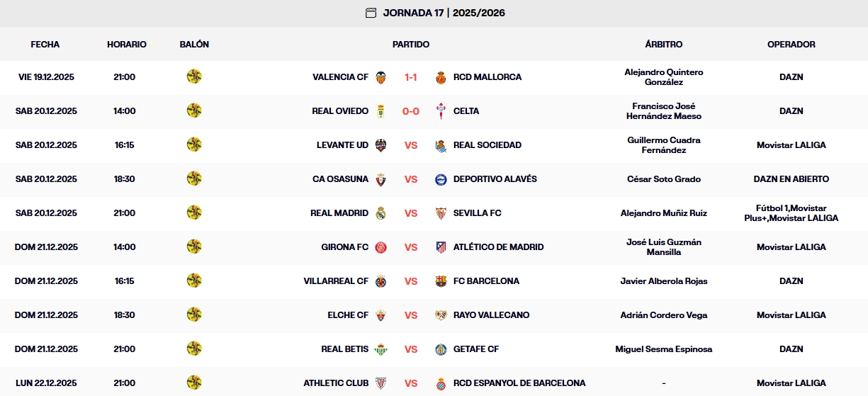
Task: Click the VS link for Girona match
Action: (x=411, y=247)
